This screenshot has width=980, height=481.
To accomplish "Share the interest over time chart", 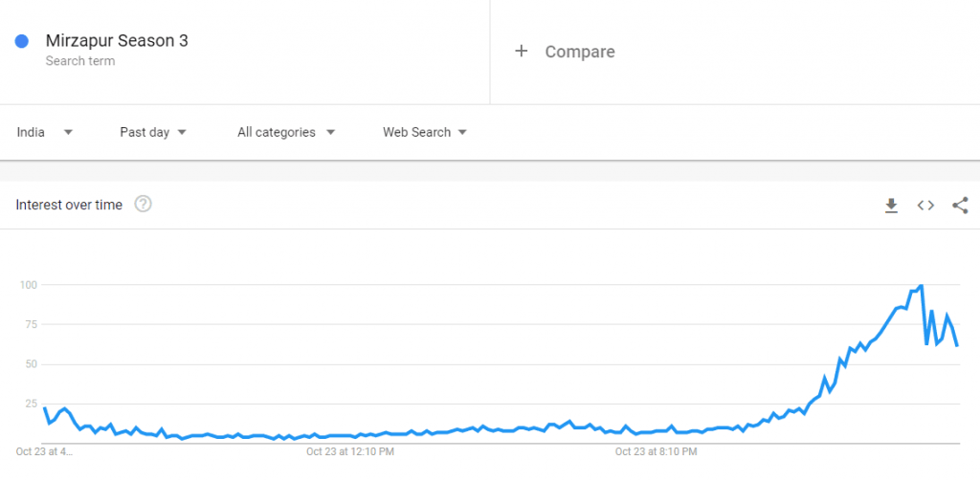I will (960, 205).
